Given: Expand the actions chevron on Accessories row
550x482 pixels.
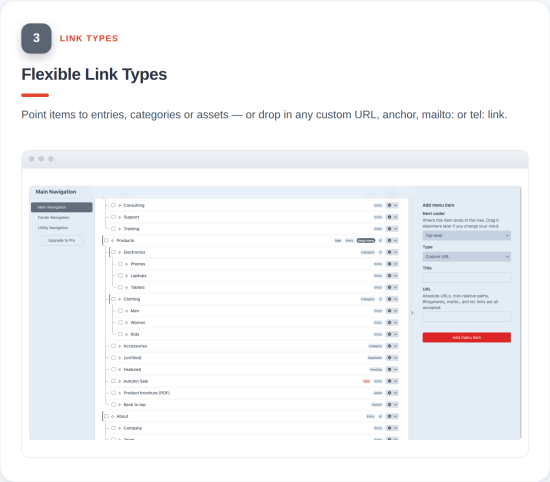Looking at the screenshot, I should click(396, 346).
